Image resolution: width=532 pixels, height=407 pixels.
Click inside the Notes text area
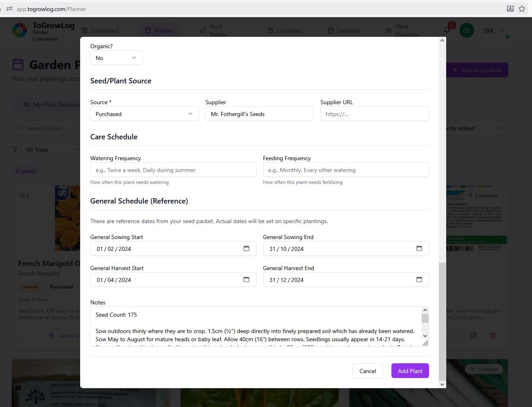[x=255, y=327]
